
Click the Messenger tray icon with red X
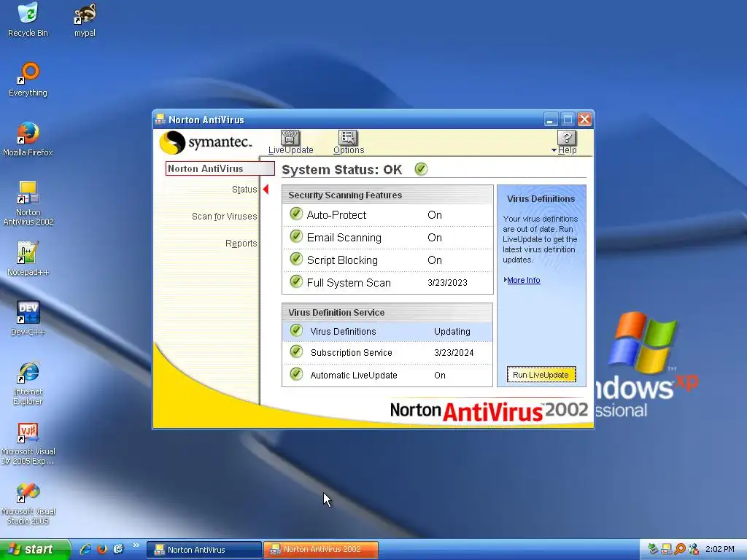tap(694, 549)
